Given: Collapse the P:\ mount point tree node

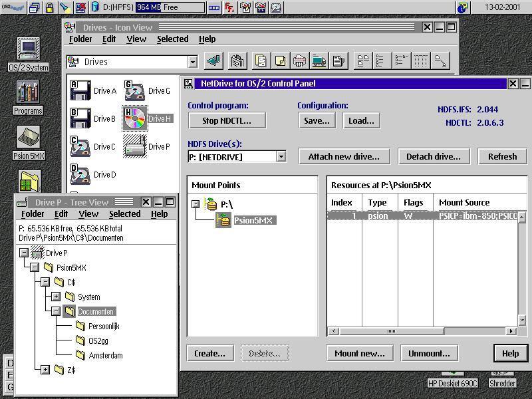Looking at the screenshot, I should (196, 204).
